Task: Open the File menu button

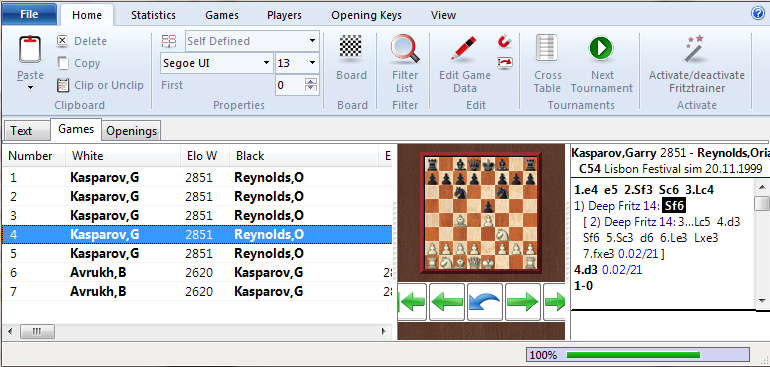Action: click(29, 14)
